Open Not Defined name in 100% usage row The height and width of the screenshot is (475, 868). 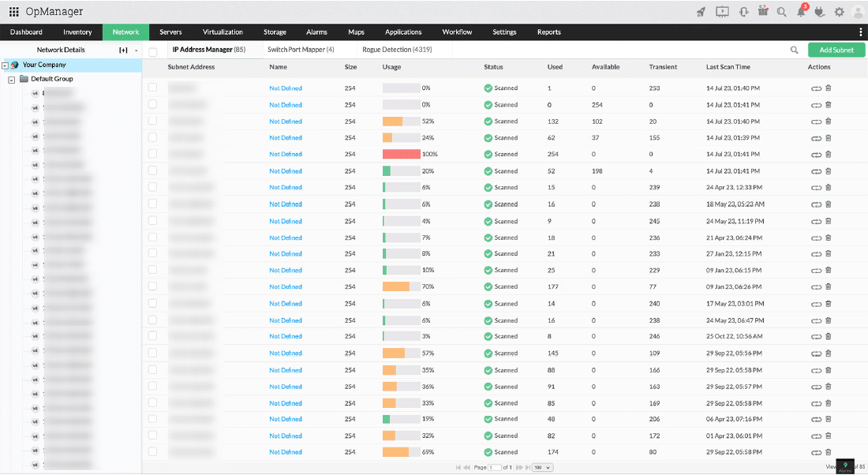pos(286,155)
